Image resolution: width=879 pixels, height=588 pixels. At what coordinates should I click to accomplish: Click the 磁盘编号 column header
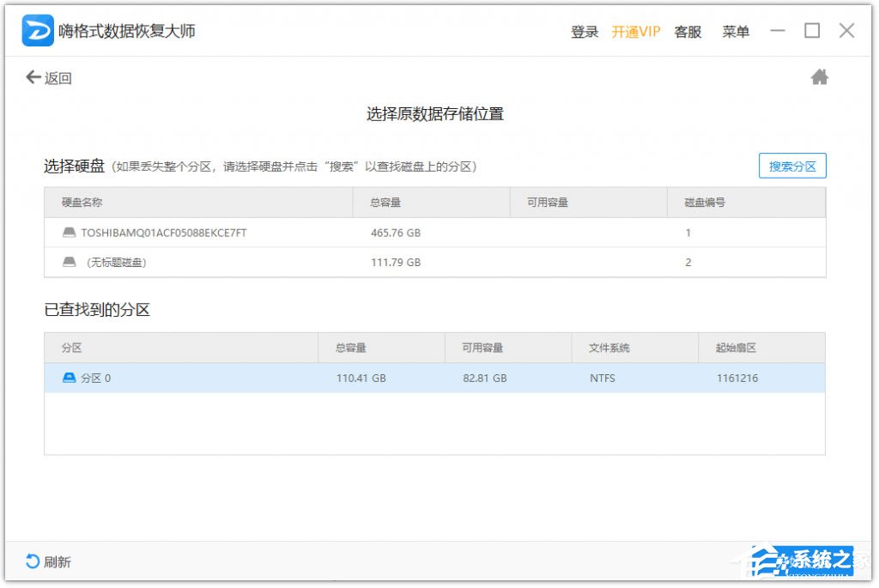click(x=705, y=202)
